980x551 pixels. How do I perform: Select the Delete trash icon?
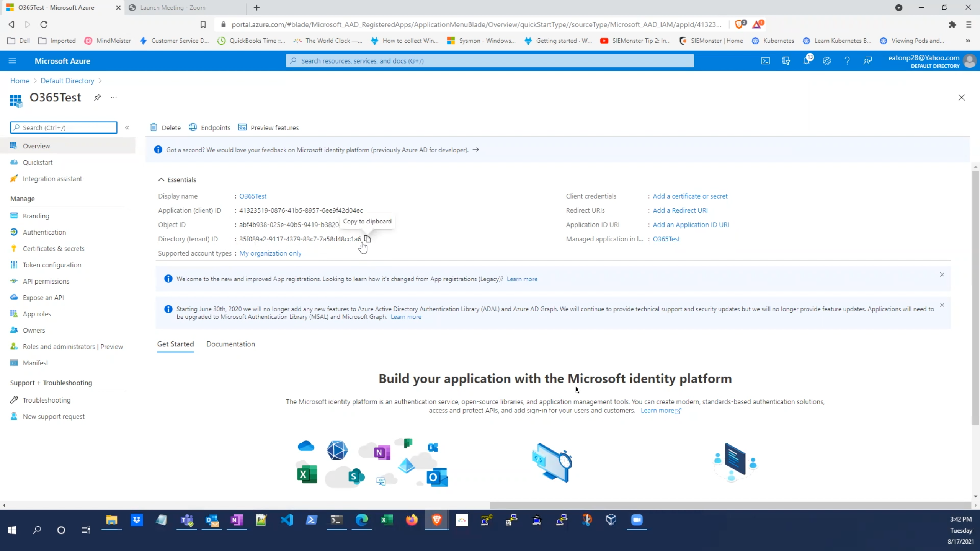point(154,127)
